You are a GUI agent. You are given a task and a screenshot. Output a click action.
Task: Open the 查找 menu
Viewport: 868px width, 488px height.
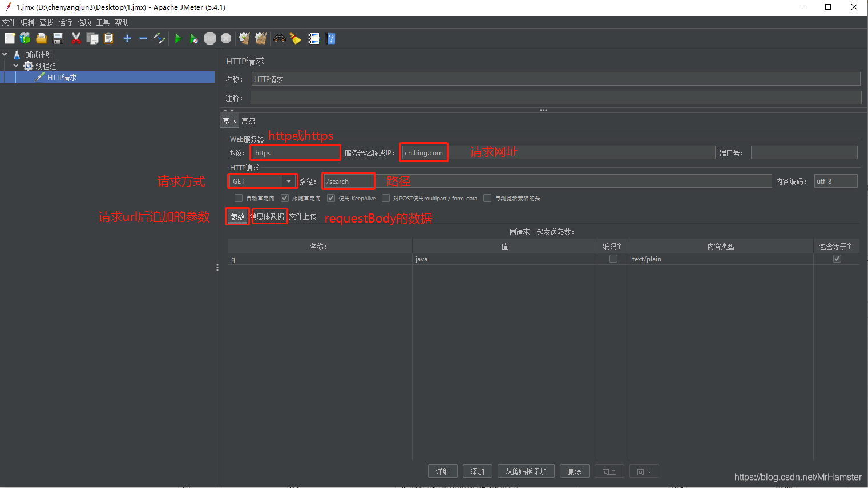46,22
